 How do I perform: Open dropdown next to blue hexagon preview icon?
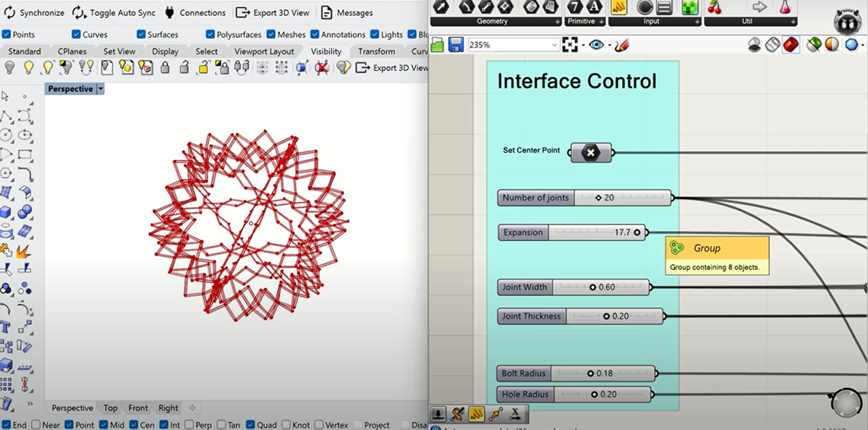point(864,46)
